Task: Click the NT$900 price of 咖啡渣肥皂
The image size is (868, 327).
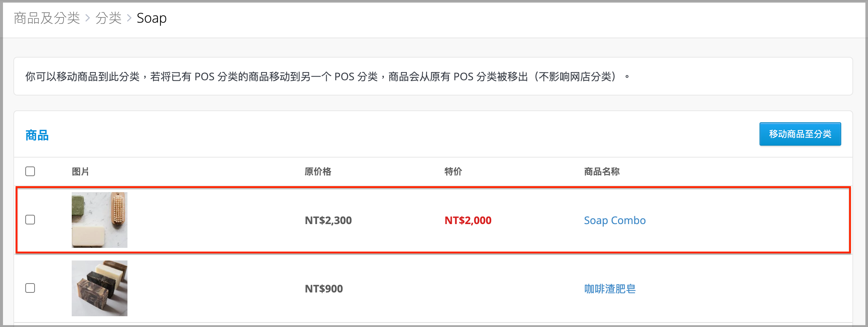Action: click(x=324, y=289)
